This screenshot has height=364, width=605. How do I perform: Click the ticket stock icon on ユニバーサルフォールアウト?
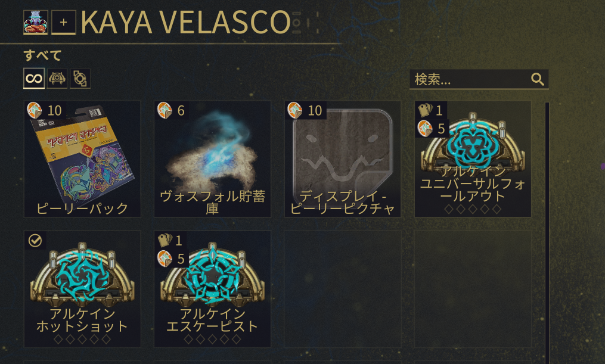coord(425,110)
